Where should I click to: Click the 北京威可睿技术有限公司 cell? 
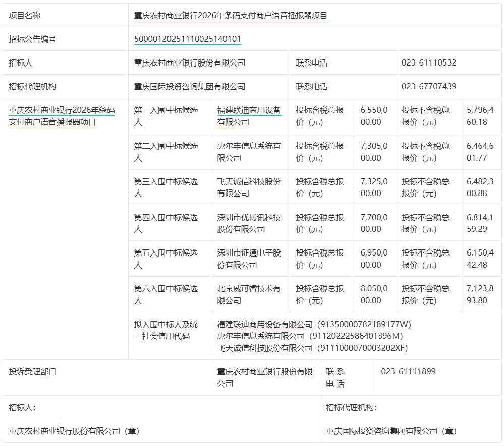point(249,294)
